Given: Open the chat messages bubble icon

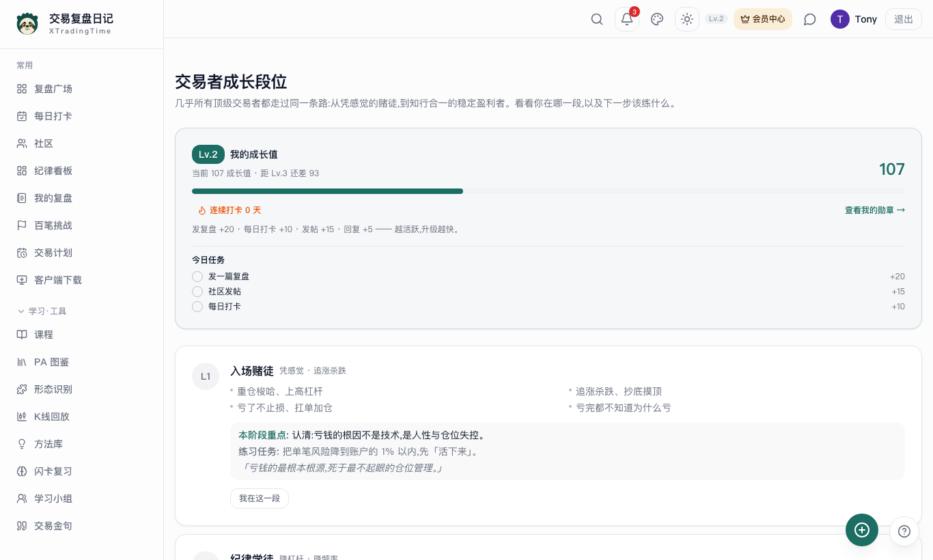Looking at the screenshot, I should coord(810,19).
